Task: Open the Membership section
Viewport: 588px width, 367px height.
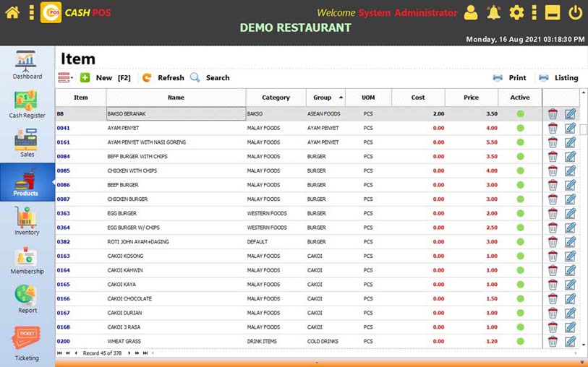Action: pyautogui.click(x=27, y=260)
